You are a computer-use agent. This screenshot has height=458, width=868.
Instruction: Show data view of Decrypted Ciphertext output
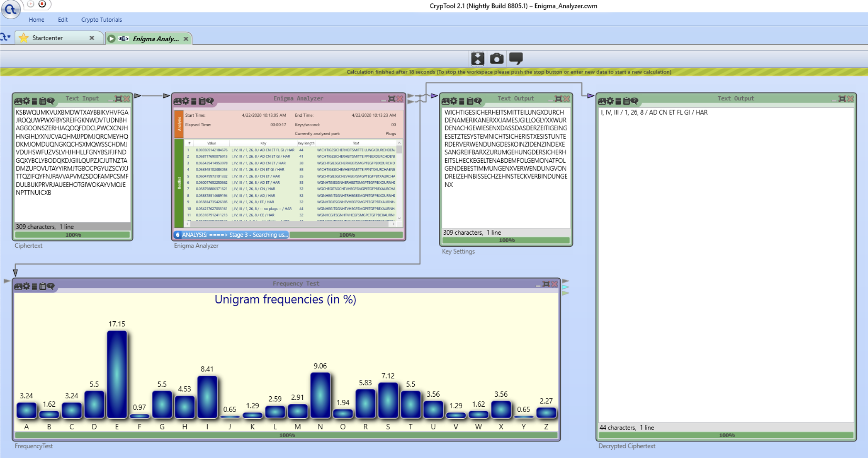click(x=618, y=101)
